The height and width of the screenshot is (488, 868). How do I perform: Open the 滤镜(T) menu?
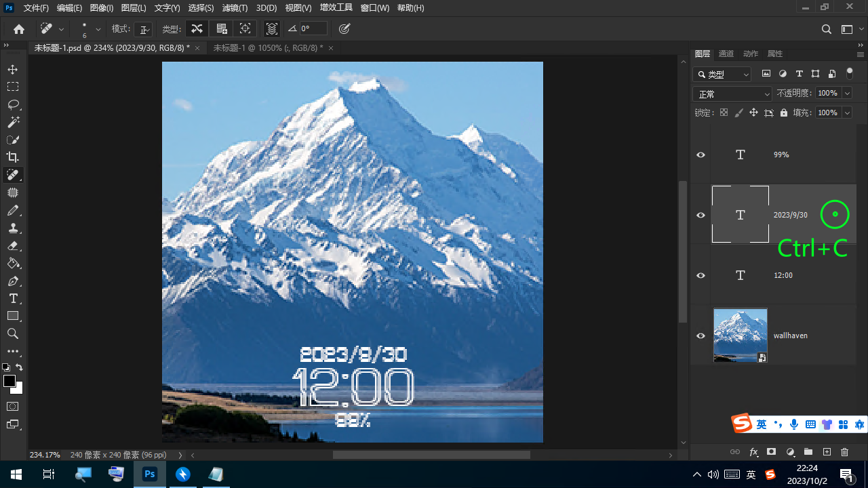(x=235, y=8)
